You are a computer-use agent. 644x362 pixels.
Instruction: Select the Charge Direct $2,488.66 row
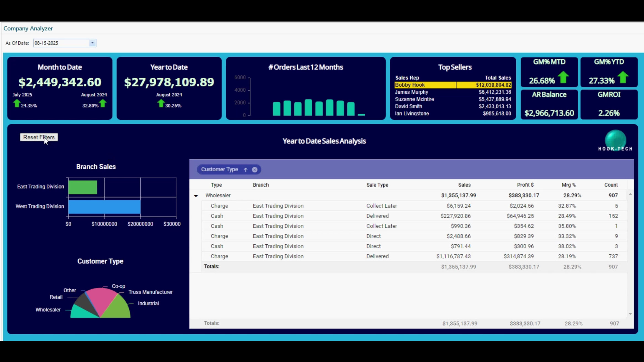(x=414, y=236)
